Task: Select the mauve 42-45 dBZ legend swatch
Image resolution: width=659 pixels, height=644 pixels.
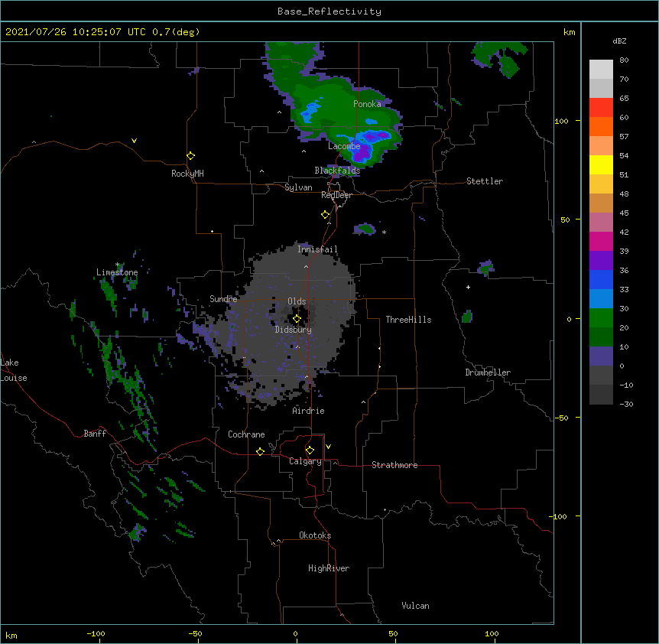Action: click(601, 223)
